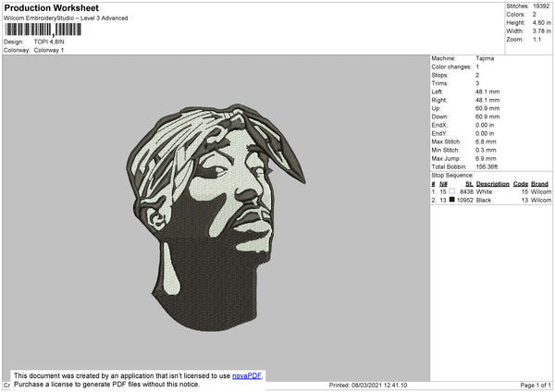Screen dimensions: 555x392
Task: Click the Black thread color swatch
Action: 451,200
